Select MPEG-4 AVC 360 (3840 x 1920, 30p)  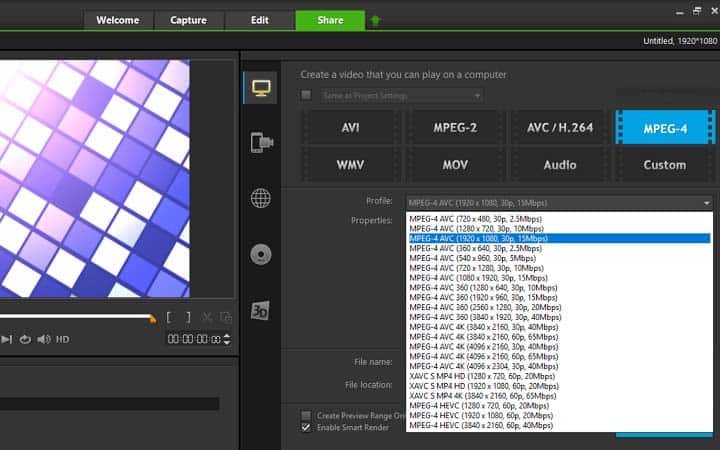tap(559, 317)
